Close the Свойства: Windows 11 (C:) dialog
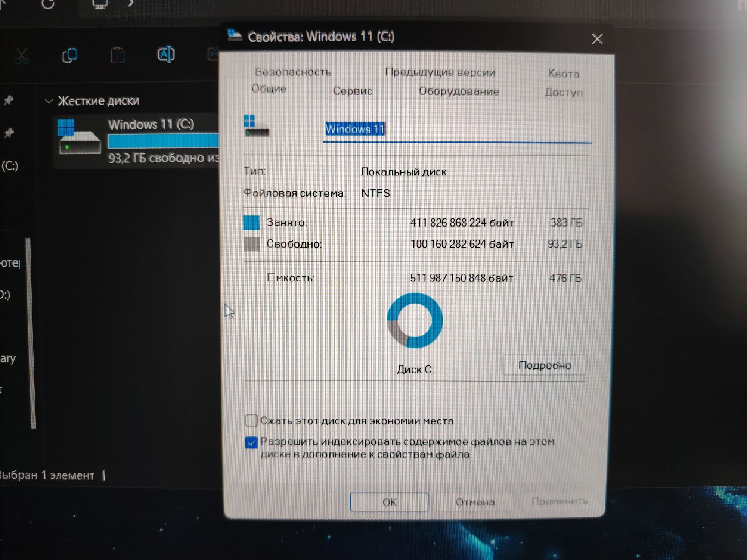The width and height of the screenshot is (747, 560). coord(597,39)
